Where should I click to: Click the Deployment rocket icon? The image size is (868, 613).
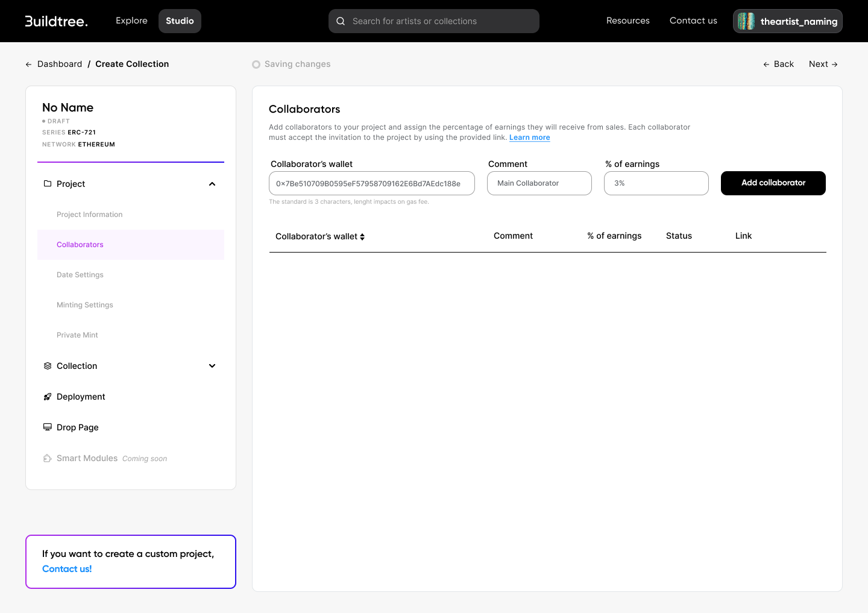[48, 397]
